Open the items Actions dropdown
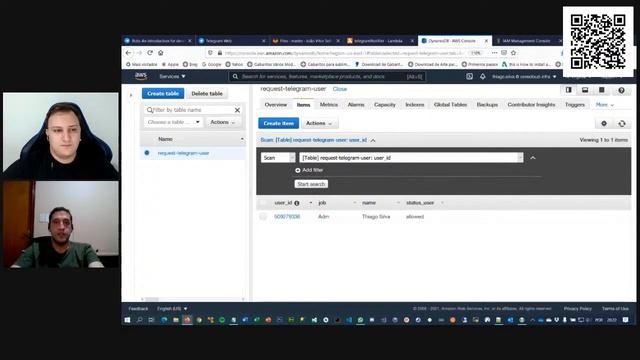 pyautogui.click(x=319, y=123)
